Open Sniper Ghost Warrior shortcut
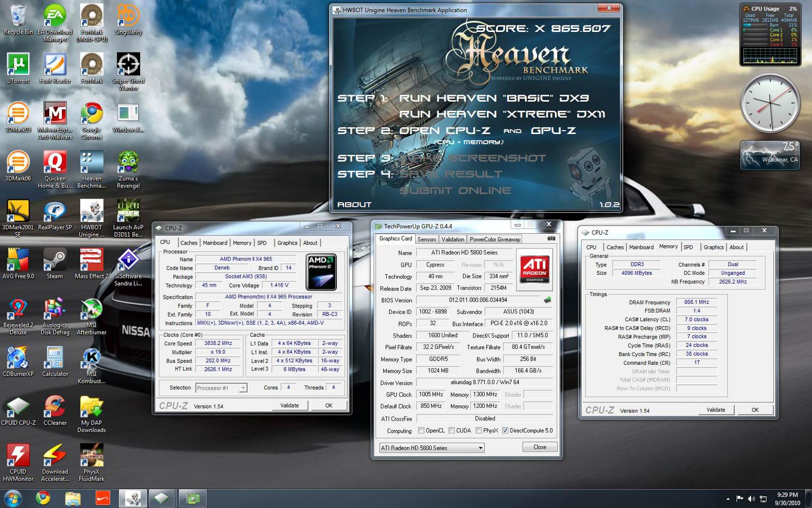The image size is (812, 508). coord(128,72)
